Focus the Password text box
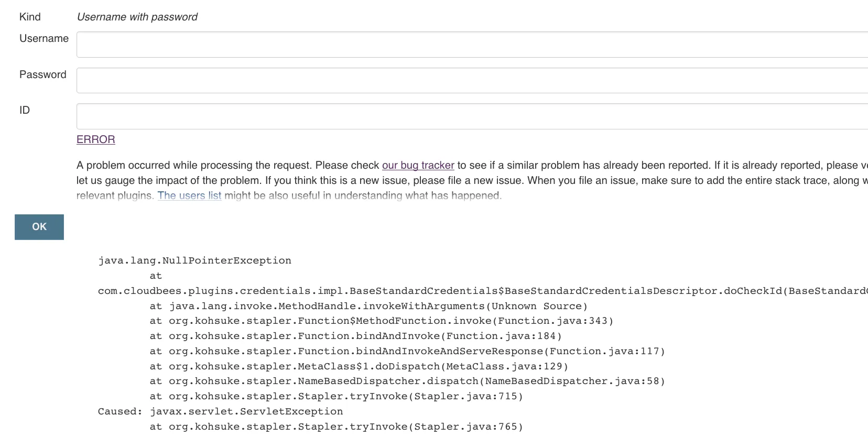Viewport: 868px width, 437px height. (x=472, y=80)
